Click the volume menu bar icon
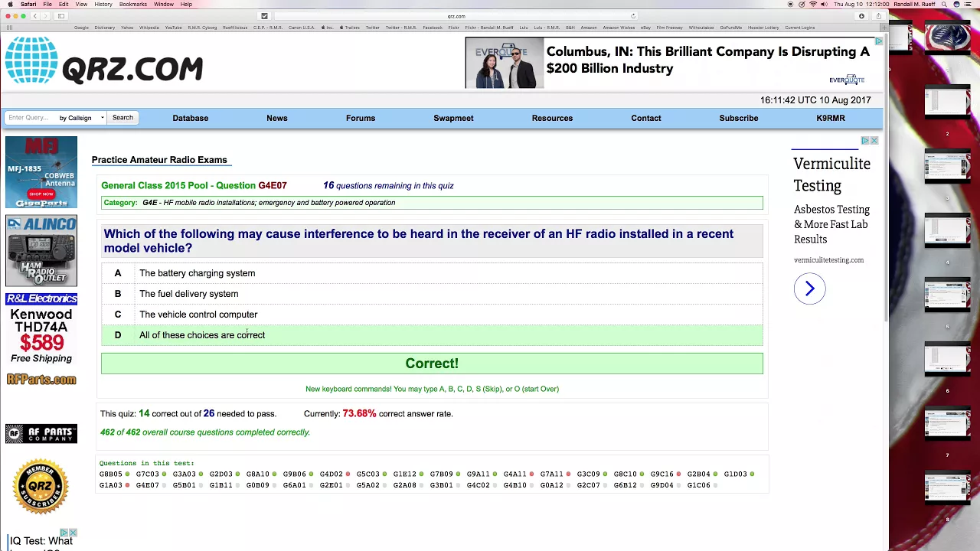Screen dimensions: 980x551 click(824, 5)
